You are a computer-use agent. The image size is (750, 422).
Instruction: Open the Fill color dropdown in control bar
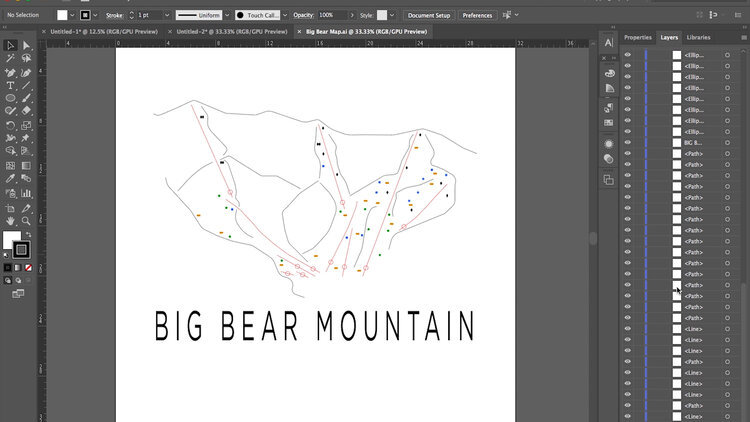click(72, 15)
